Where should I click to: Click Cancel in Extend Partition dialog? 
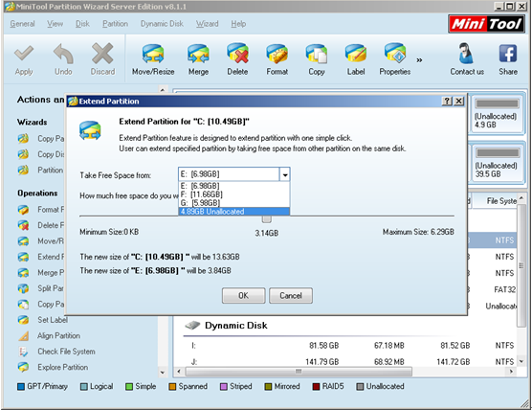click(x=291, y=296)
